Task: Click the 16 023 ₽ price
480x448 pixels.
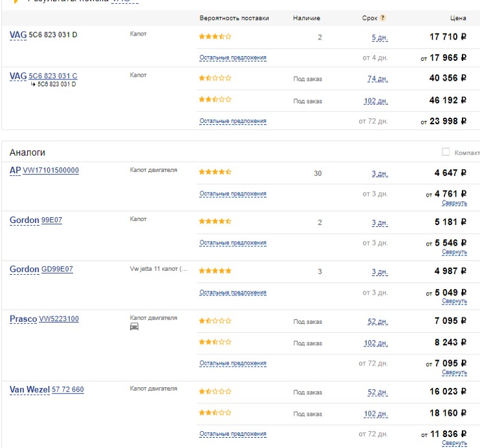Action: (x=448, y=391)
